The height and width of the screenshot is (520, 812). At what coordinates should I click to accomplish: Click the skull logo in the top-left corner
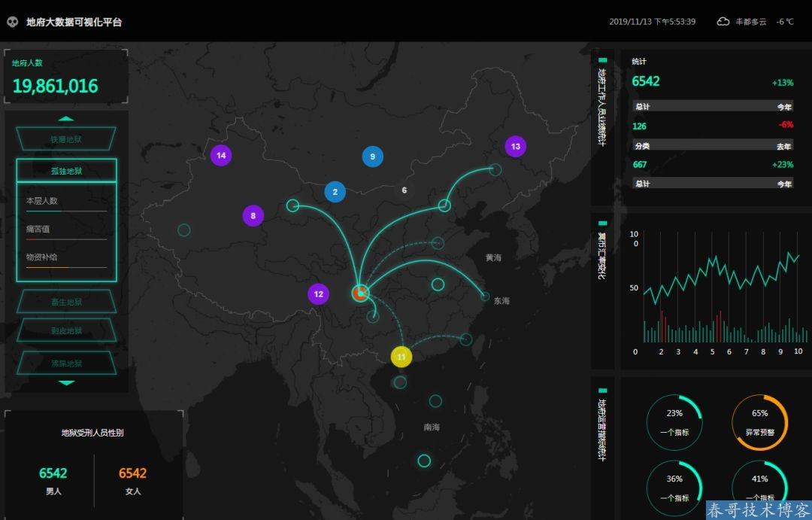point(11,22)
